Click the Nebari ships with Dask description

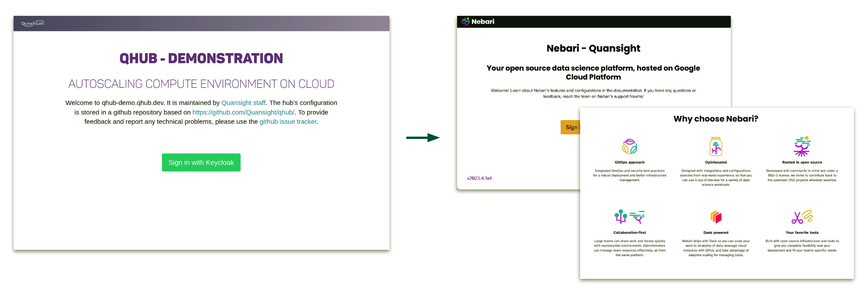716,248
